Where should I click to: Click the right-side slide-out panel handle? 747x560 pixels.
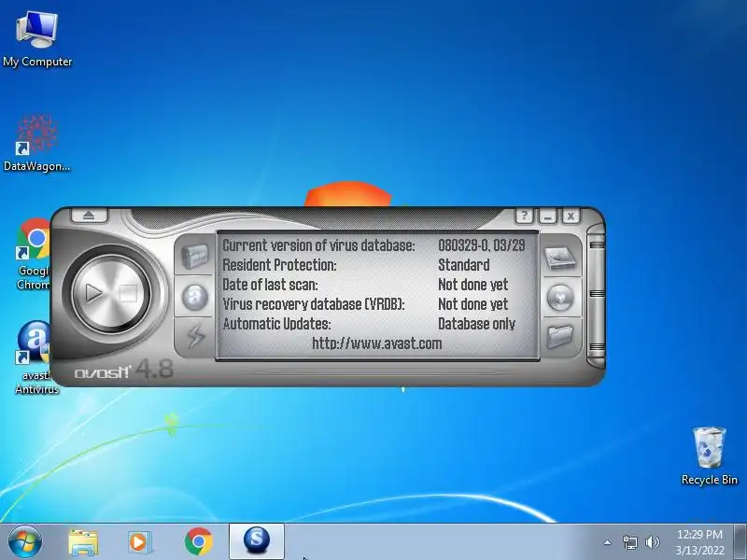(x=597, y=295)
